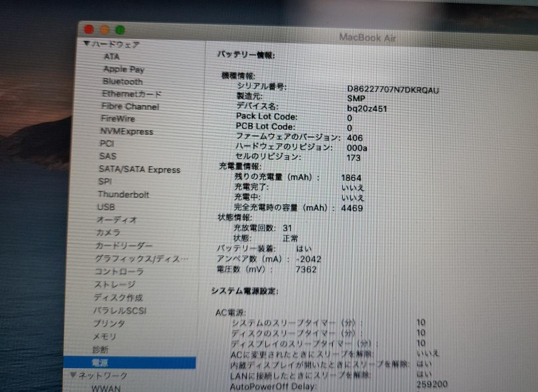Click the ネットワーク section label
This screenshot has width=538, height=392.
tap(103, 376)
